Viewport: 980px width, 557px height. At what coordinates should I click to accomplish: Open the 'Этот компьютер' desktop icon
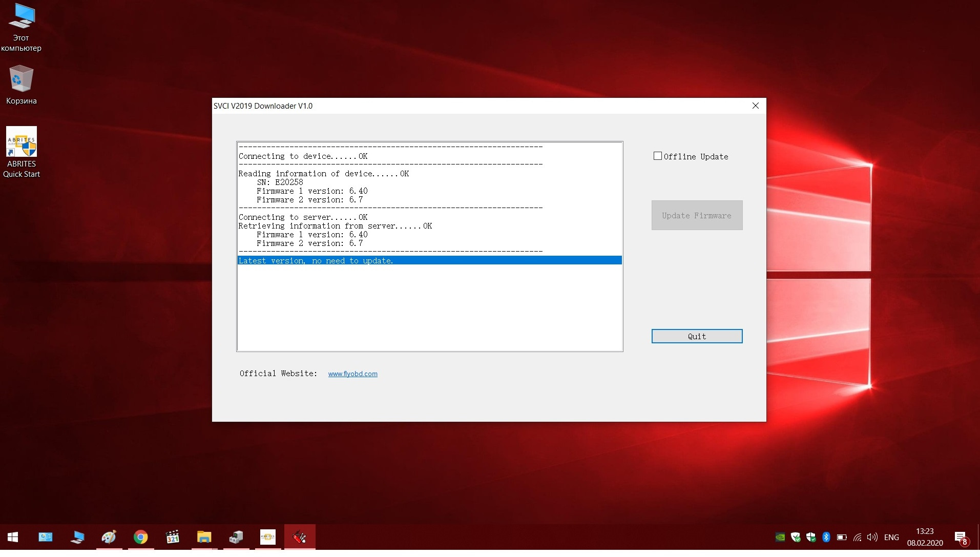(x=22, y=27)
